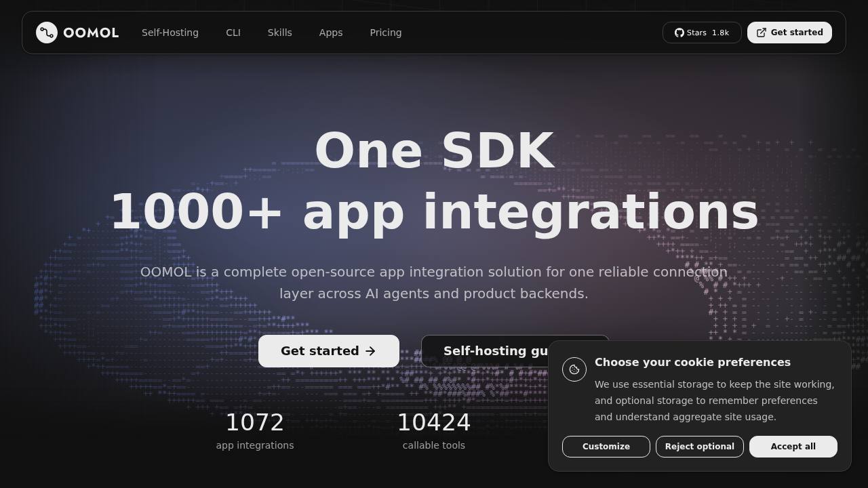Click the GitHub octocat icon
The width and height of the screenshot is (868, 488).
pyautogui.click(x=679, y=33)
